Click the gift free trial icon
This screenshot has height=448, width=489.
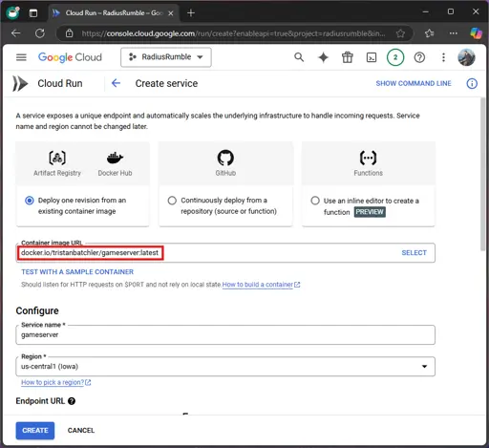tap(348, 57)
